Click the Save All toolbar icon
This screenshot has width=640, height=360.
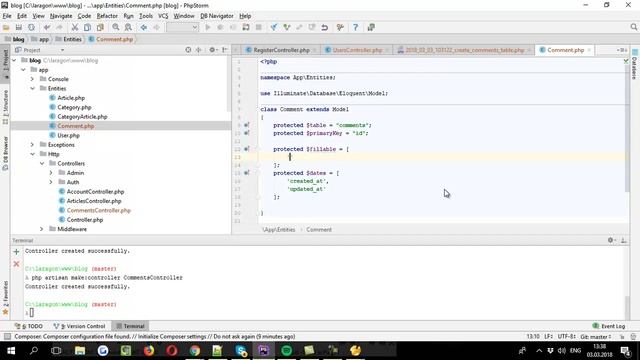(x=19, y=27)
